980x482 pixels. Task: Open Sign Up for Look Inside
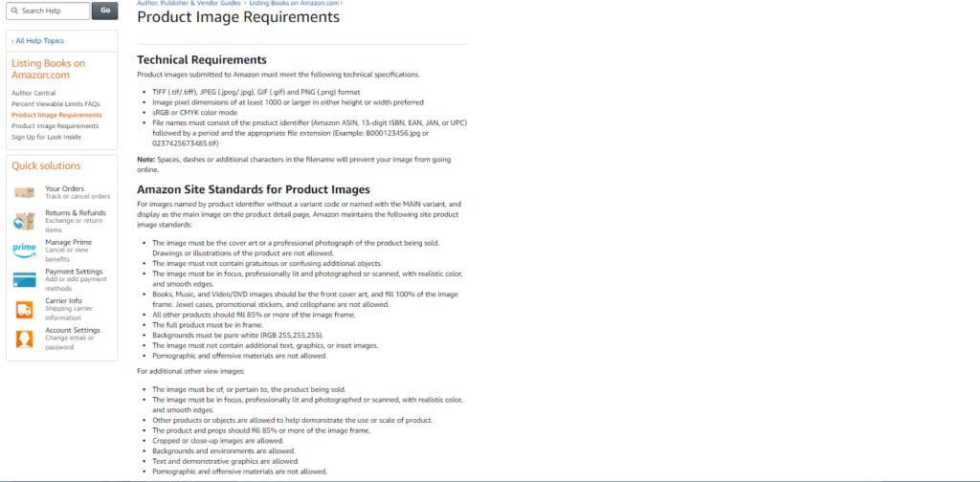46,137
